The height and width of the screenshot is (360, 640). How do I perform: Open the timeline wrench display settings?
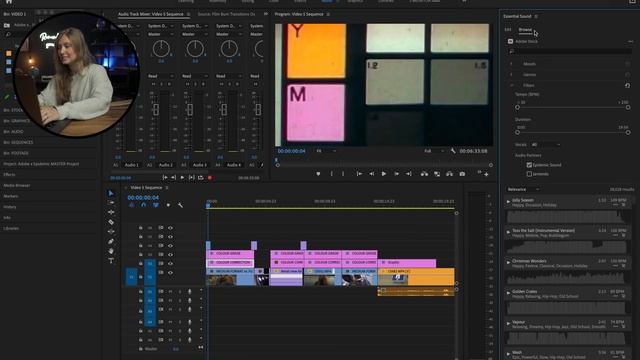180,205
